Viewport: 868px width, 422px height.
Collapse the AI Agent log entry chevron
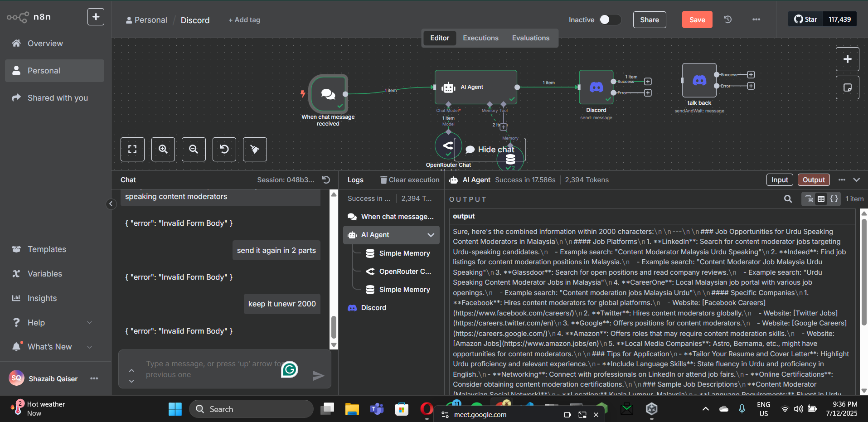tap(431, 235)
